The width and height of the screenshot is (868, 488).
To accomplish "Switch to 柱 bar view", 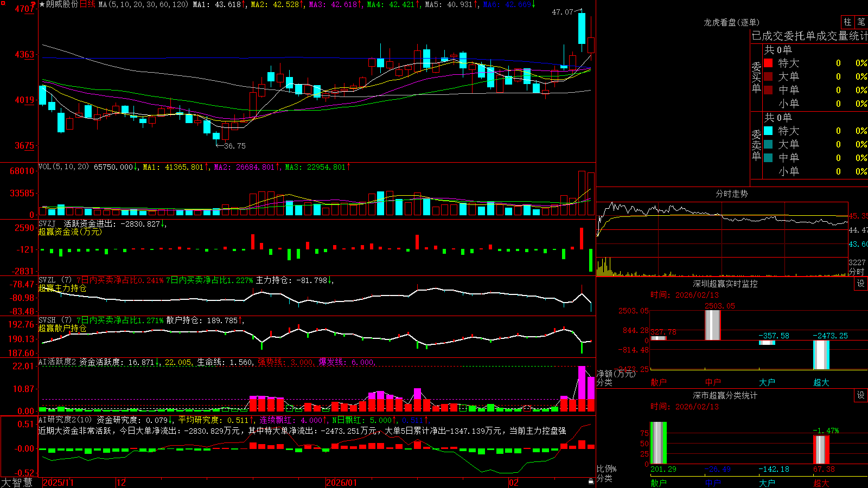I will [847, 22].
